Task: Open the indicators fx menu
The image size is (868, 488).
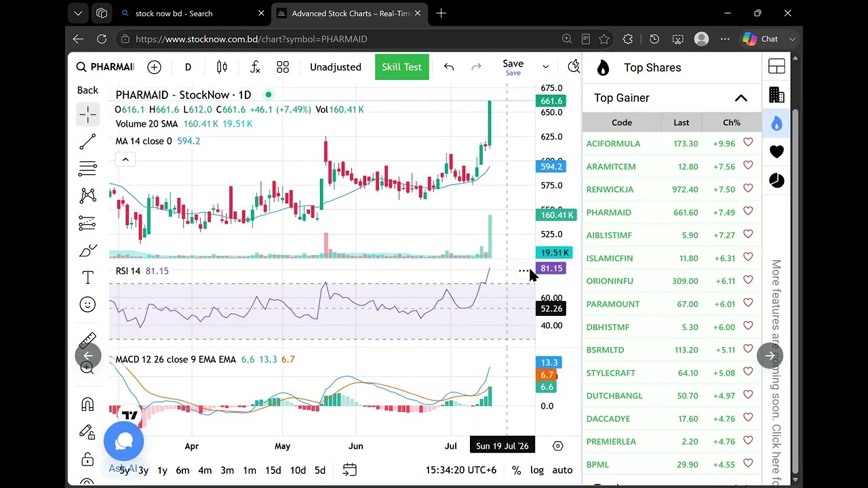Action: (255, 66)
